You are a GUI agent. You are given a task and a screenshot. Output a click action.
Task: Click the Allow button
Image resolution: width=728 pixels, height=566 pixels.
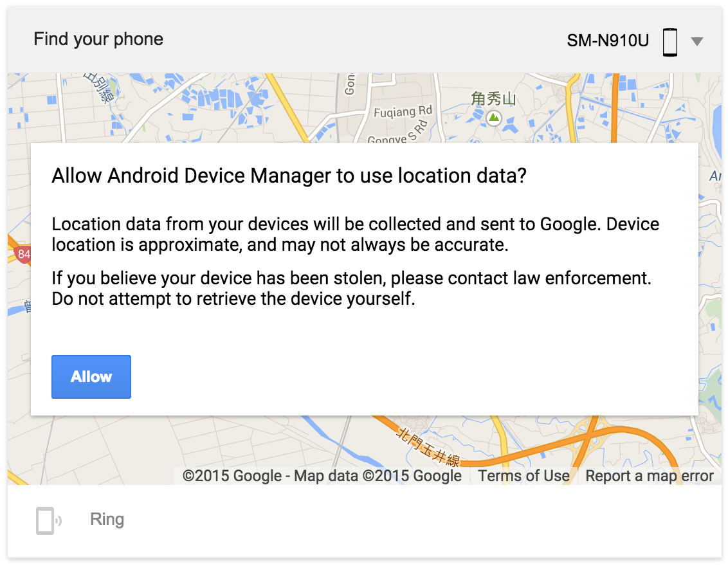[x=91, y=376]
